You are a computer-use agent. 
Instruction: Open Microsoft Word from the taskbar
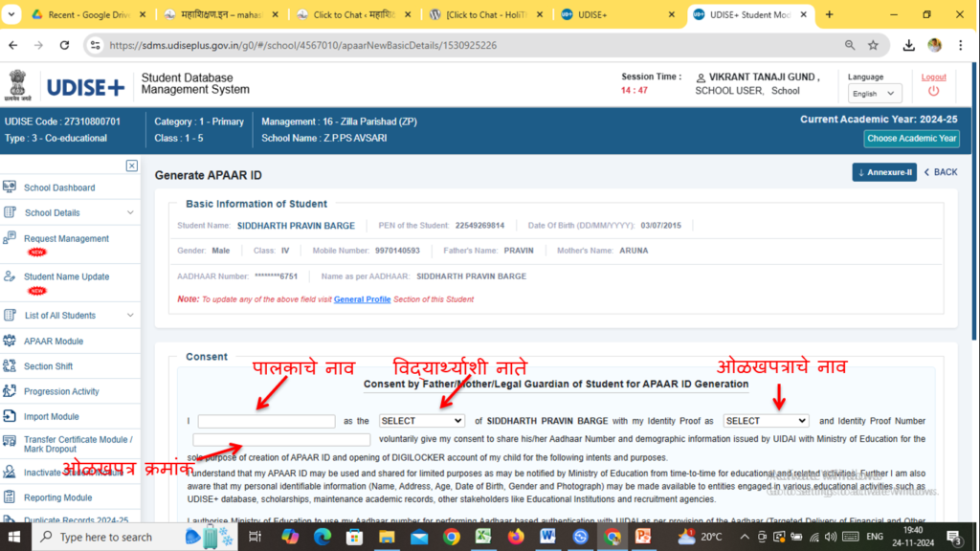point(547,536)
